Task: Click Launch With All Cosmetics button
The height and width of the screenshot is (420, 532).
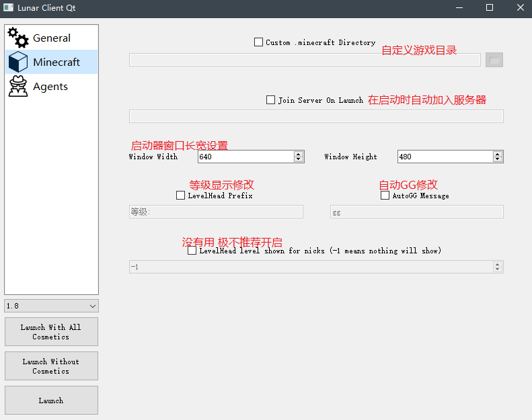Action: tap(51, 332)
